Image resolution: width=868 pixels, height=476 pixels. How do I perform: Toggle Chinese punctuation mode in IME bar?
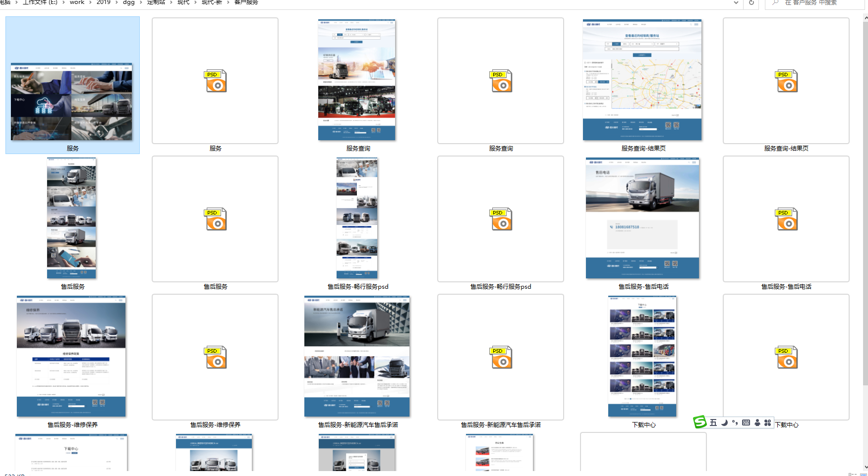click(x=735, y=423)
